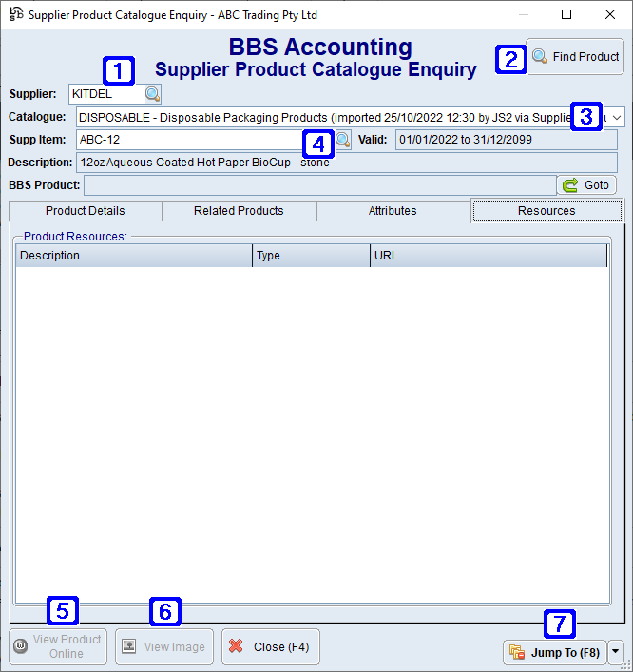Click the Supp Item search magnifier icon
The image size is (633, 672).
[x=343, y=140]
